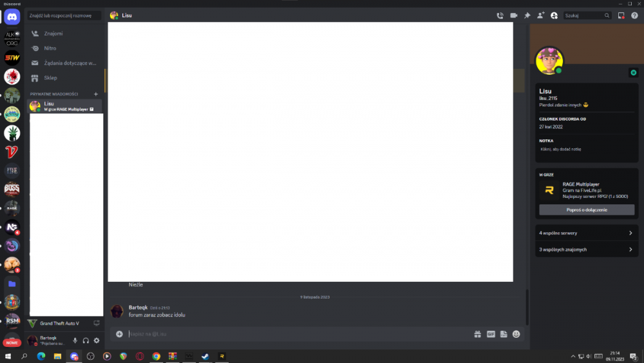Click the Szukaj search field

(x=587, y=15)
